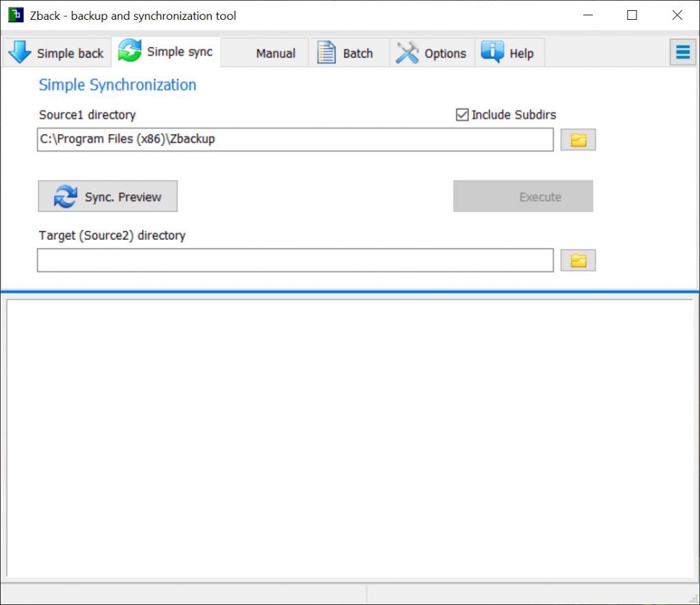Switch to the Manual tab
Screen dimensions: 700x605
point(265,53)
